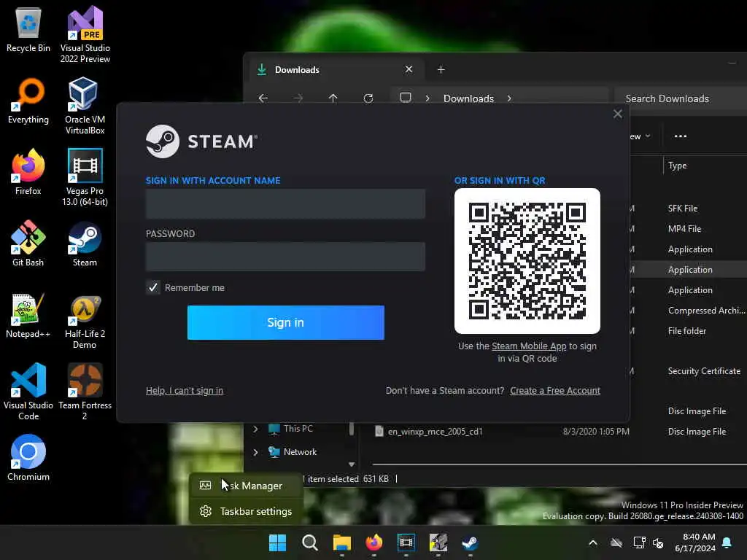
Task: Open Help, I can't sign in link
Action: [185, 391]
